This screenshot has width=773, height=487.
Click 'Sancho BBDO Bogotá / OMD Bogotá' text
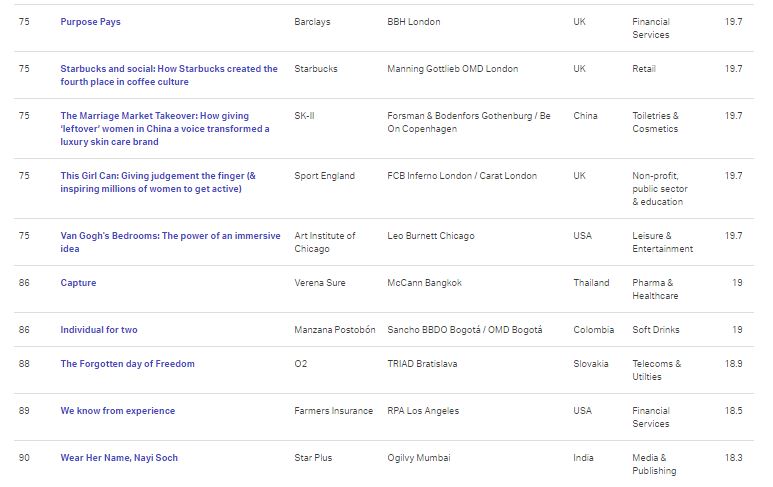pyautogui.click(x=464, y=329)
